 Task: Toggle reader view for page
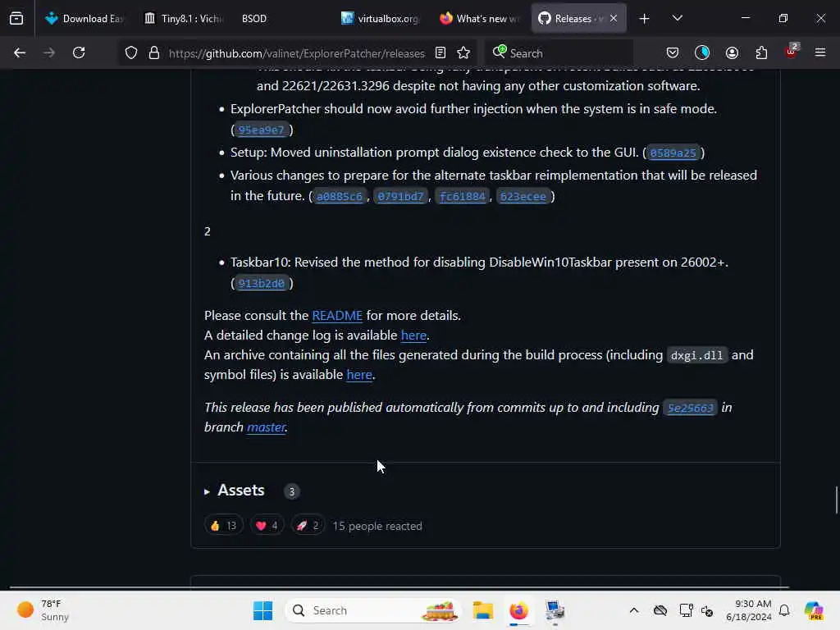click(x=441, y=52)
